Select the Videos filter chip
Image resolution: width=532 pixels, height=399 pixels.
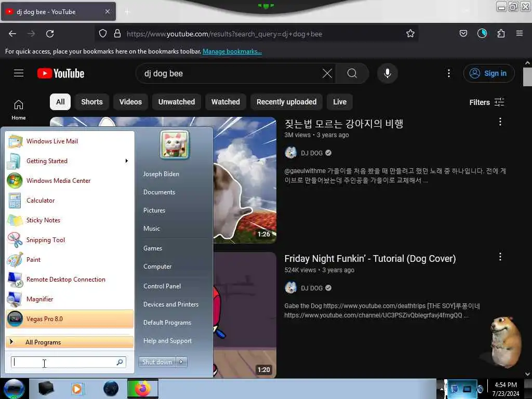(130, 102)
